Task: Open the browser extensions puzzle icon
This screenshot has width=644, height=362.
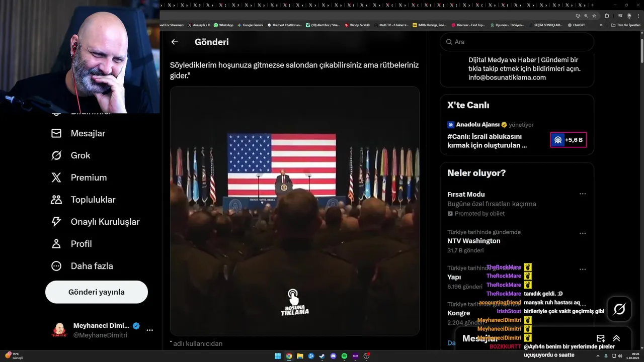Action: pyautogui.click(x=607, y=16)
